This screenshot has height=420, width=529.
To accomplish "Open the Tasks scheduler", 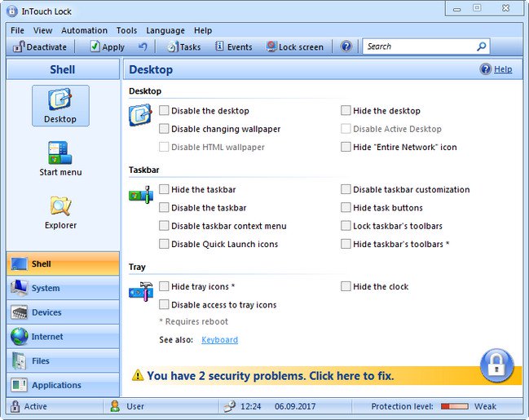I will pos(184,47).
